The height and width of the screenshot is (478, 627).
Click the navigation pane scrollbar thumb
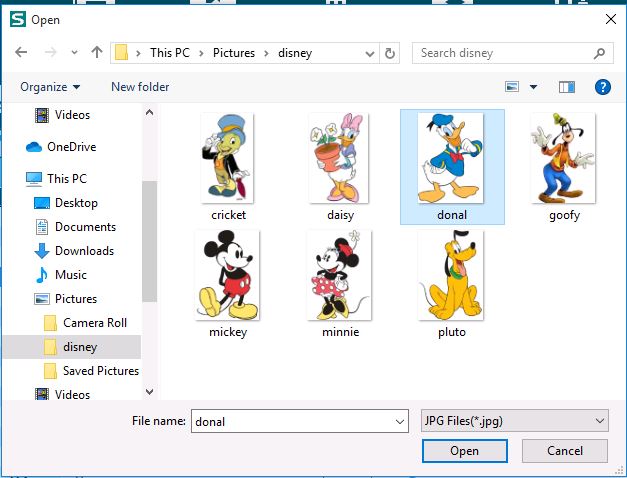coord(150,241)
